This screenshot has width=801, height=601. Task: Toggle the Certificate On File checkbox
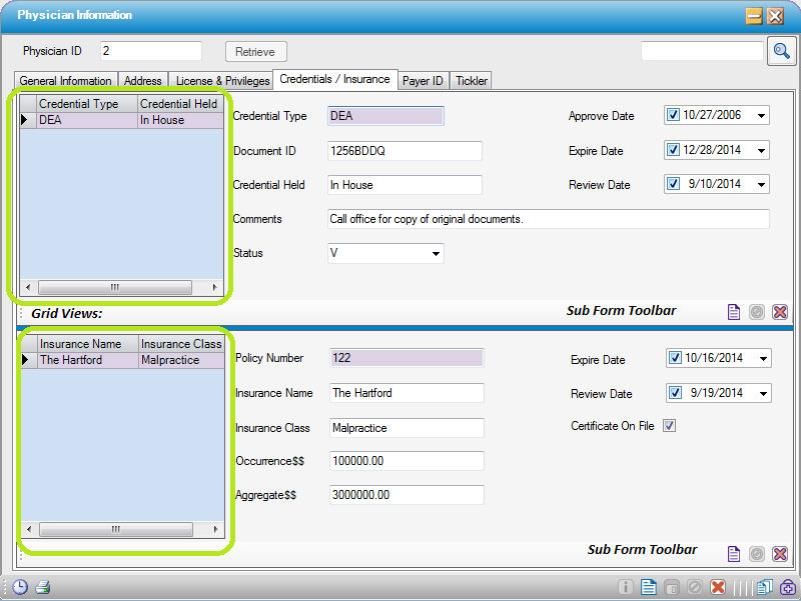(x=669, y=425)
